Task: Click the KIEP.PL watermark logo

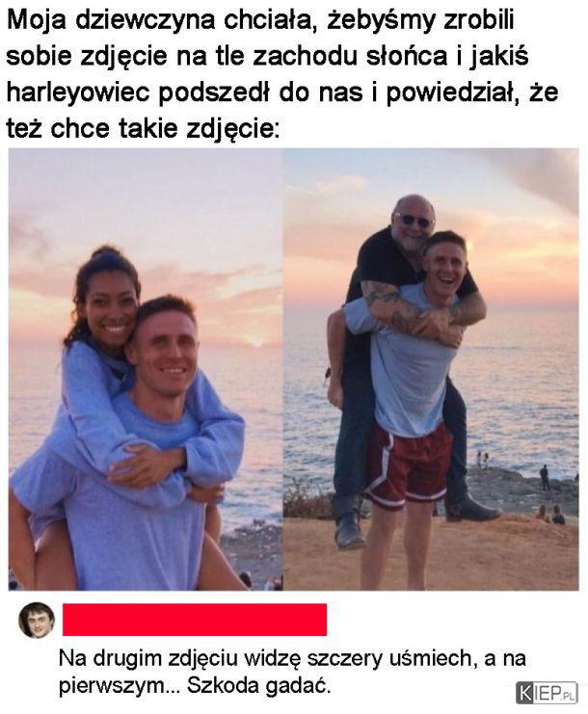Action: point(547,693)
